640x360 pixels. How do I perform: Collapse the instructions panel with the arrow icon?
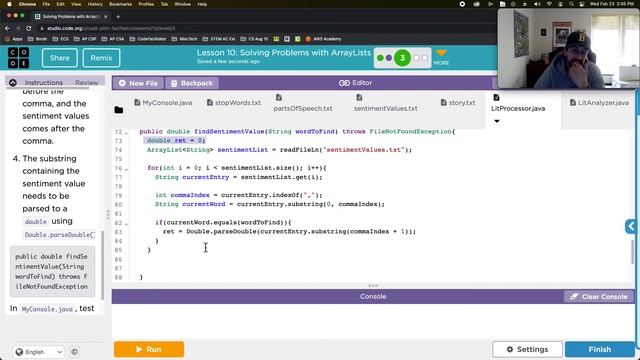(13, 82)
